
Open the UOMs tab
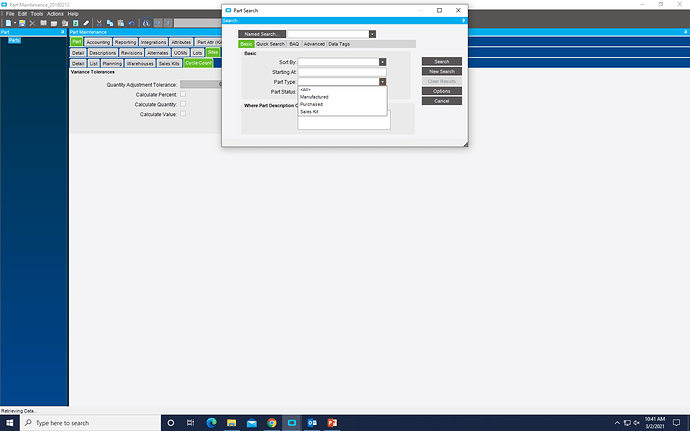pos(180,53)
